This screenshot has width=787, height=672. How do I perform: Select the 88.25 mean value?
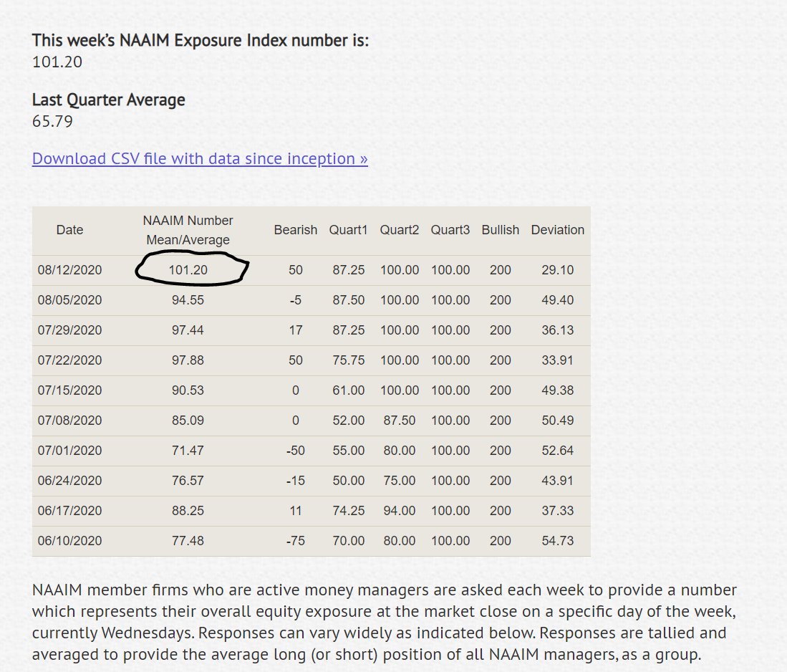(188, 512)
